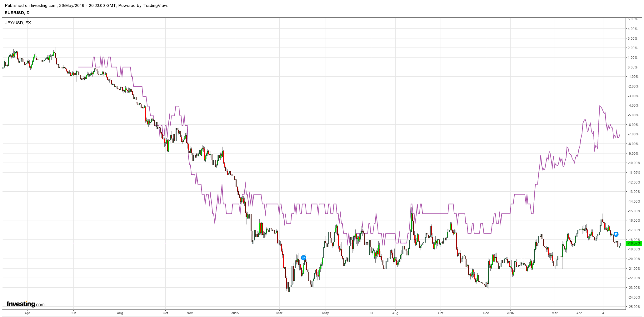Click the 0.00% label on price scale

(x=632, y=67)
